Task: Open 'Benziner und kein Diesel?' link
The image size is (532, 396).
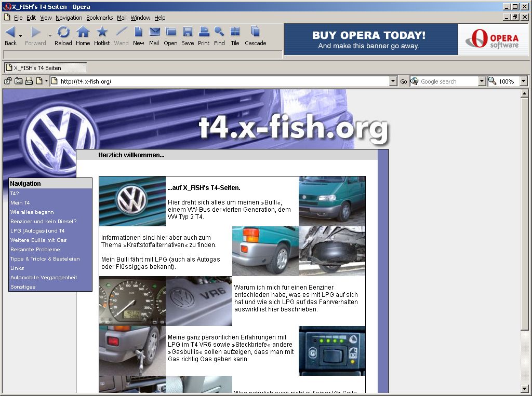Action: [x=44, y=222]
